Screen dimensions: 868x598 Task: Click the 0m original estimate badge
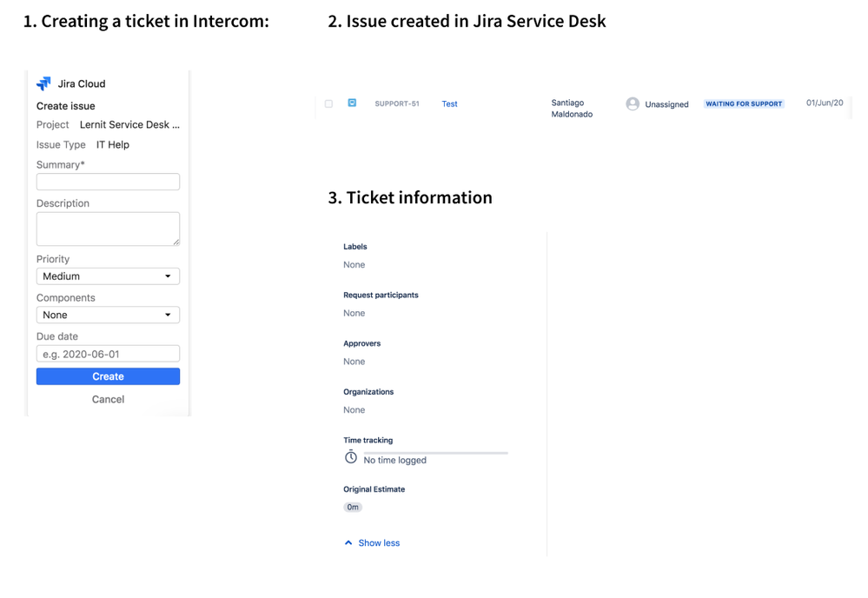(353, 508)
